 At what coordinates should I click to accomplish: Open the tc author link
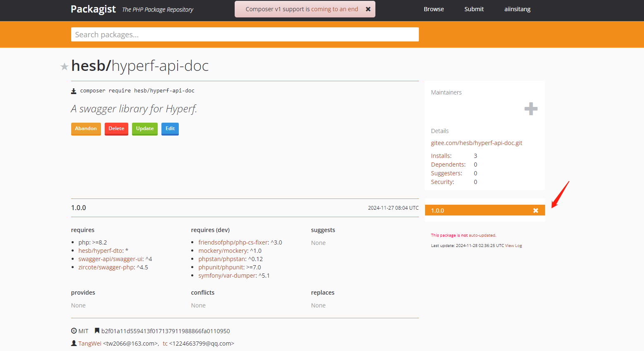[x=165, y=344]
